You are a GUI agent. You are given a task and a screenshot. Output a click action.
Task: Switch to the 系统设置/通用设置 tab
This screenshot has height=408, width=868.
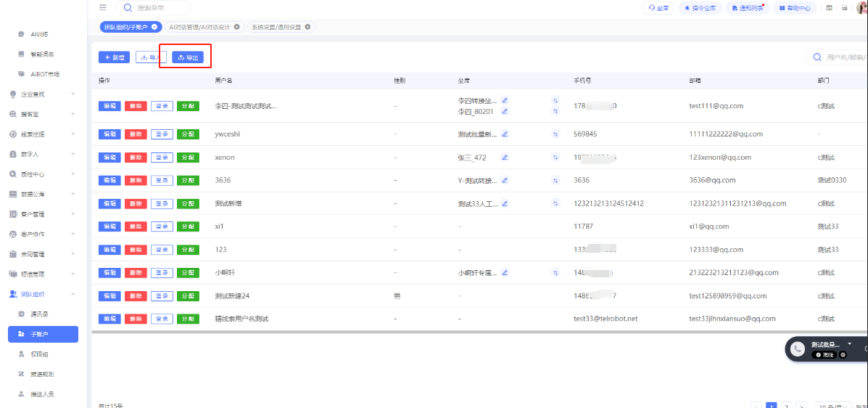pyautogui.click(x=278, y=27)
